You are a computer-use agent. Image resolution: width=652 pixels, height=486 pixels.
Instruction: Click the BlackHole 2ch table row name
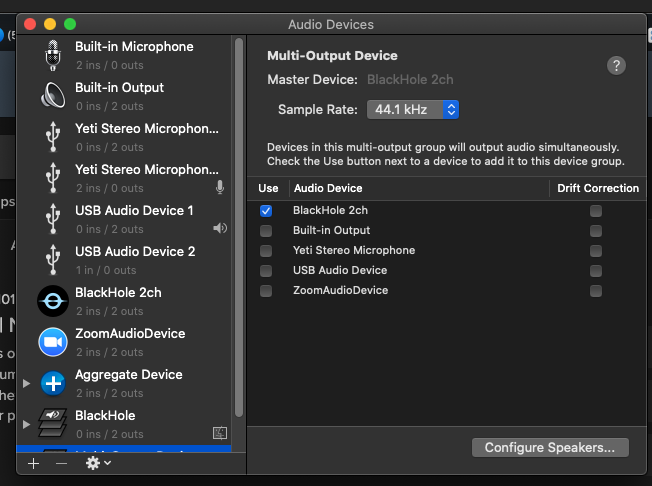pos(330,210)
